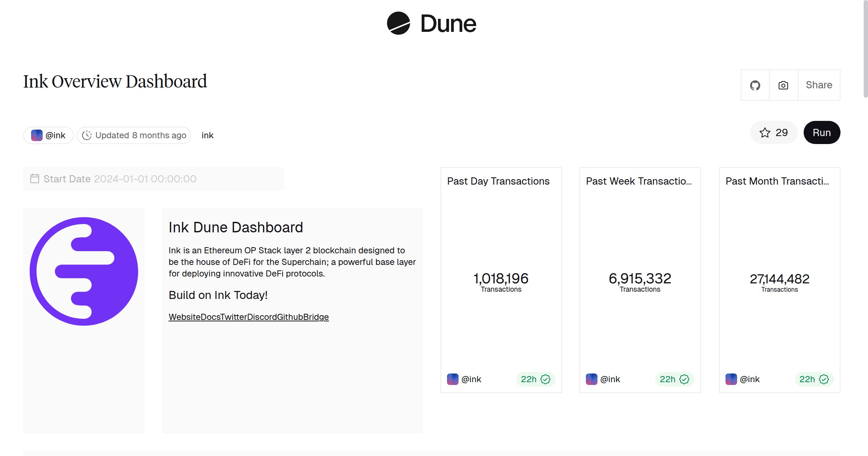
Task: Click the verified badge on Past Month Transactions
Action: [824, 379]
